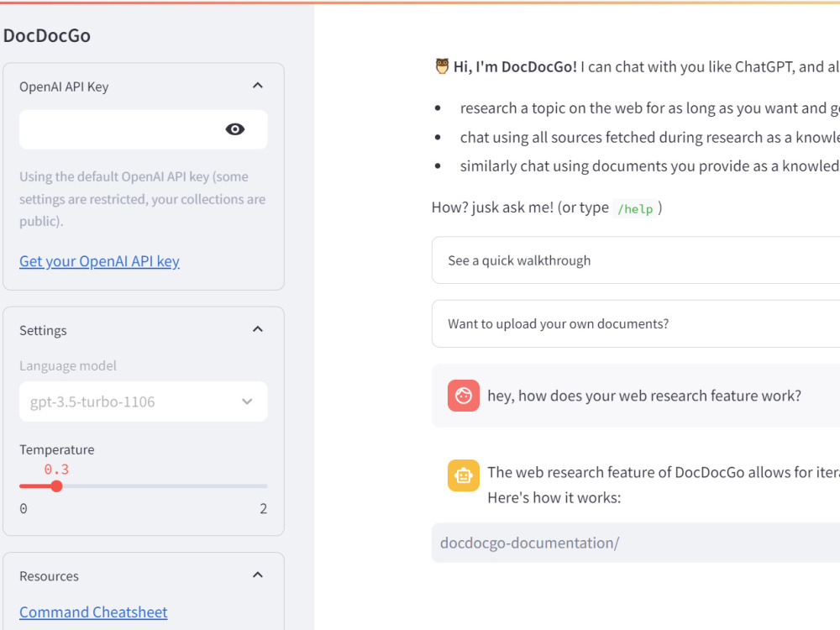Collapse the OpenAI API Key section

tap(258, 86)
